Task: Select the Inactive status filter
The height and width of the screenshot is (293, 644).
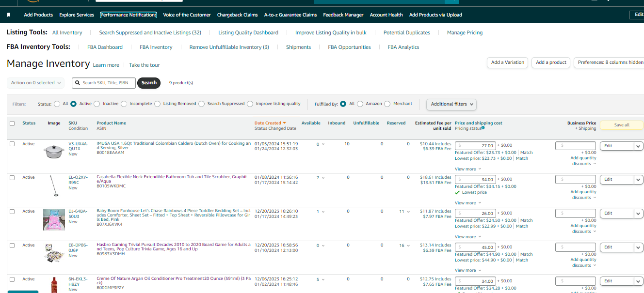Action: (97, 104)
